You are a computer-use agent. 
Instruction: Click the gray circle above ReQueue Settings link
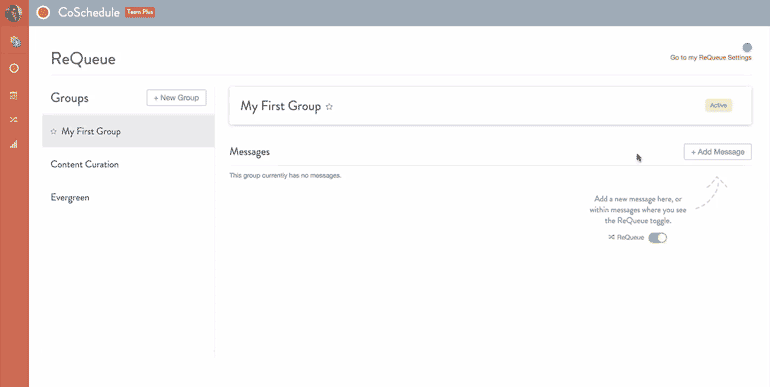pos(747,48)
